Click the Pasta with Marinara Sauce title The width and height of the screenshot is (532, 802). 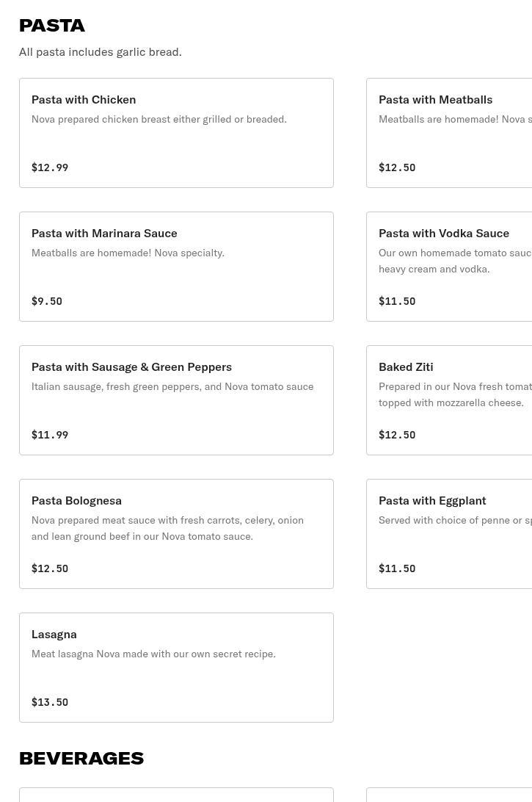(104, 233)
